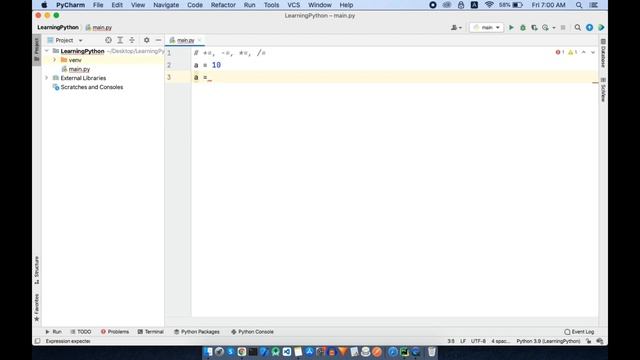Open the Problems tool window
The width and height of the screenshot is (640, 360).
pyautogui.click(x=115, y=331)
